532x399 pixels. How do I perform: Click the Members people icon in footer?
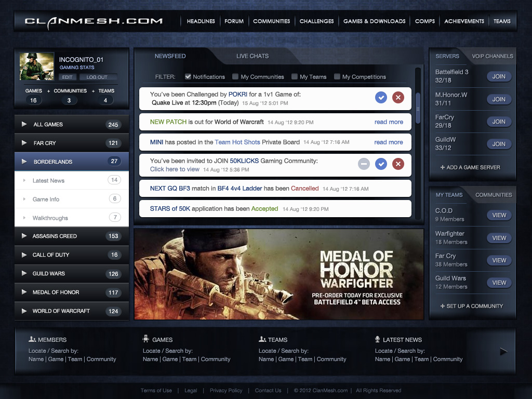(x=32, y=339)
